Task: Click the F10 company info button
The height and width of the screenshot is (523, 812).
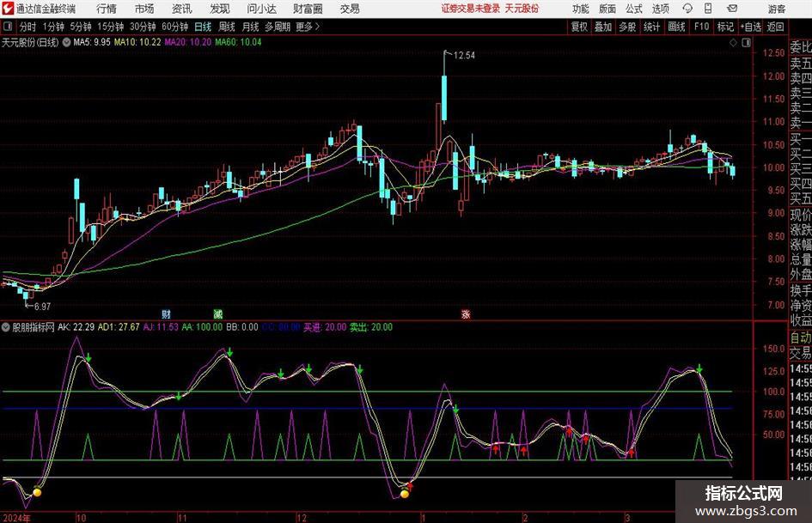Action: tap(701, 27)
